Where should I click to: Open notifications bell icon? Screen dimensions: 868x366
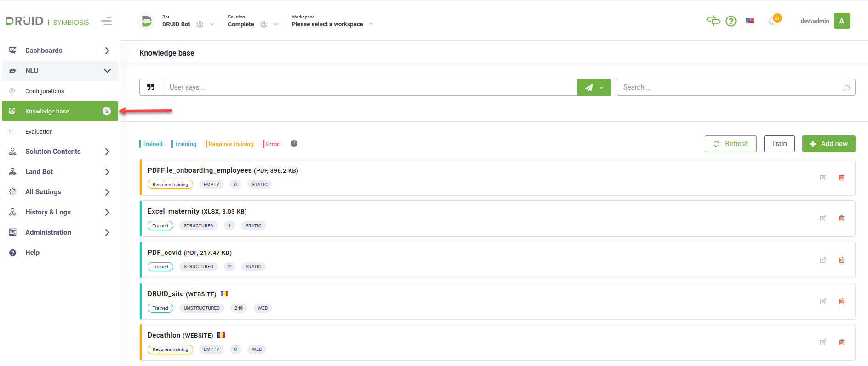click(772, 22)
